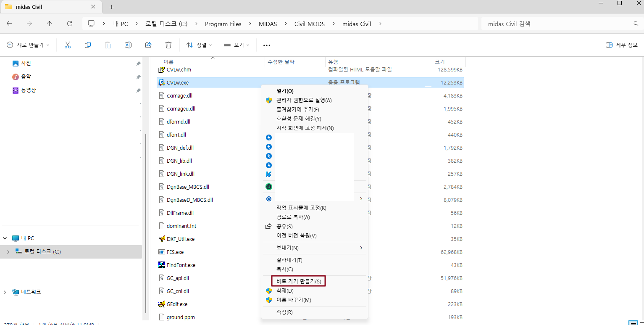
Task: Go to Program Files in the breadcrumb
Action: (x=223, y=24)
